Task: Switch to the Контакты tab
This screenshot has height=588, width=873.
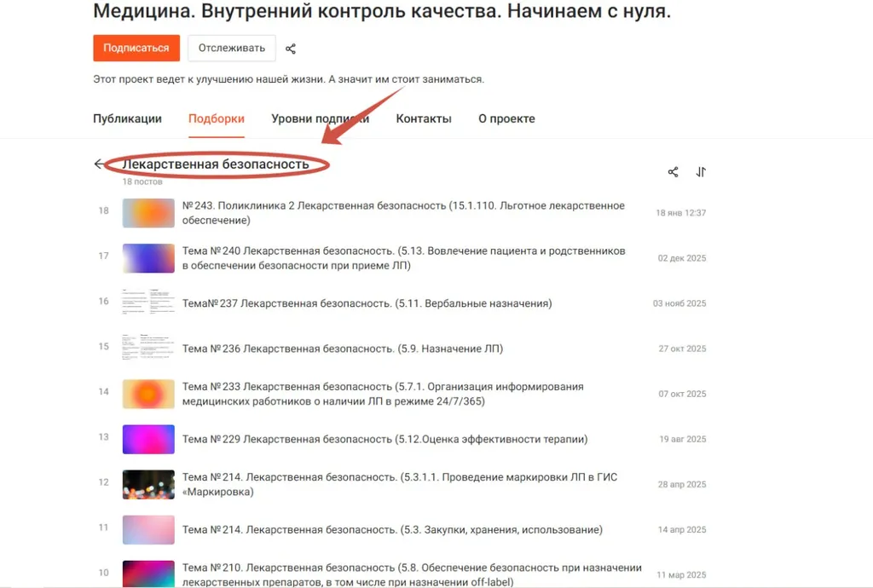Action: pos(424,118)
